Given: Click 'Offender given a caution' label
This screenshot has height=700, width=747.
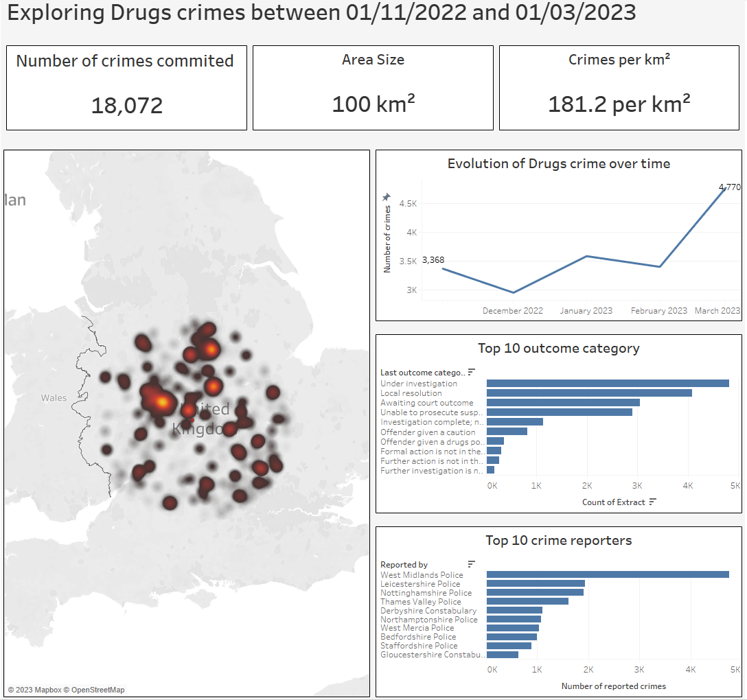Looking at the screenshot, I should pyautogui.click(x=428, y=432).
